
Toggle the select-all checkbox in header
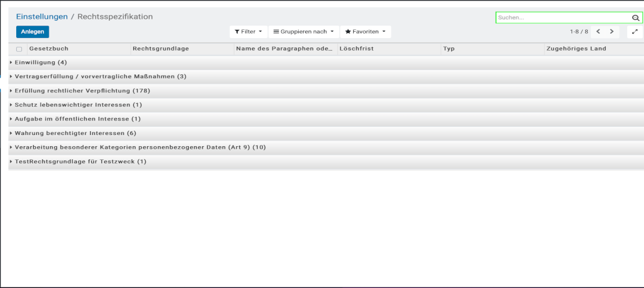point(19,49)
